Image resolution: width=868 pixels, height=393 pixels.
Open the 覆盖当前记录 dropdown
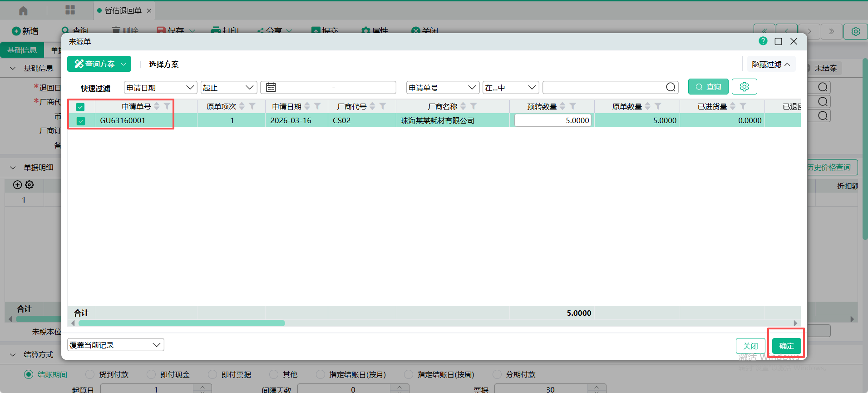[115, 345]
